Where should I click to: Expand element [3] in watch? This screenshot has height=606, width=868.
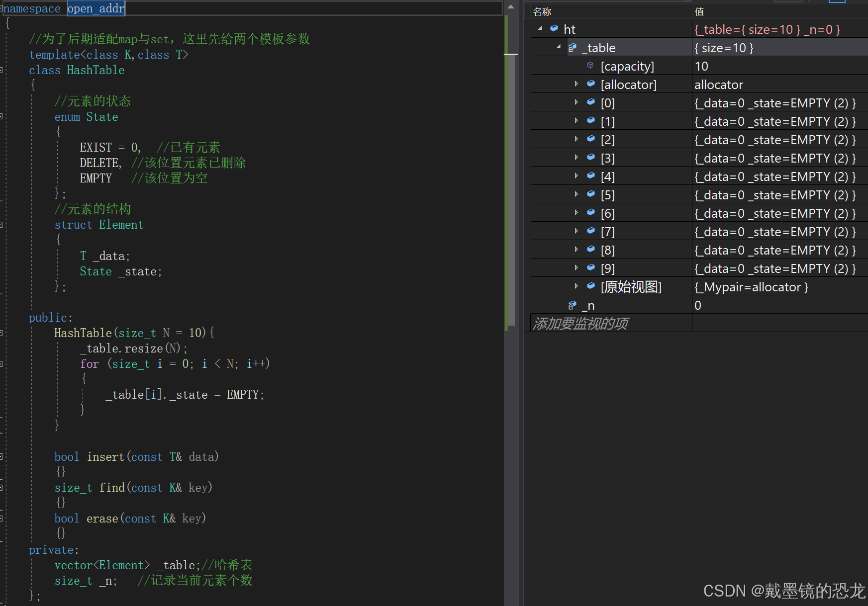click(577, 158)
